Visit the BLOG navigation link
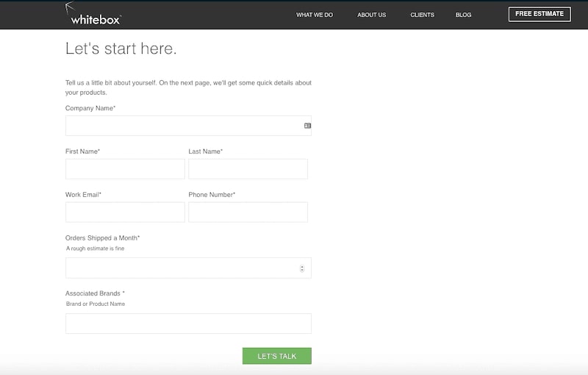This screenshot has height=375, width=588. (x=463, y=15)
